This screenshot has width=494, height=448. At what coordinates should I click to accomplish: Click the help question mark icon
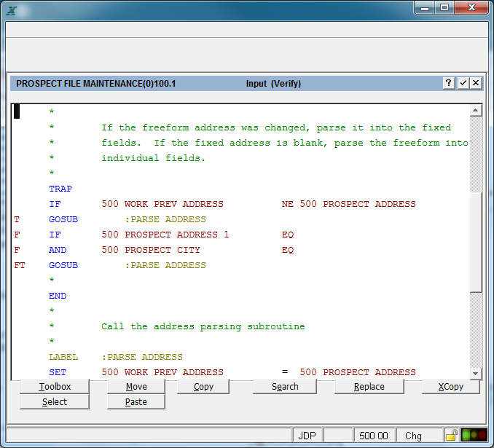[x=448, y=83]
